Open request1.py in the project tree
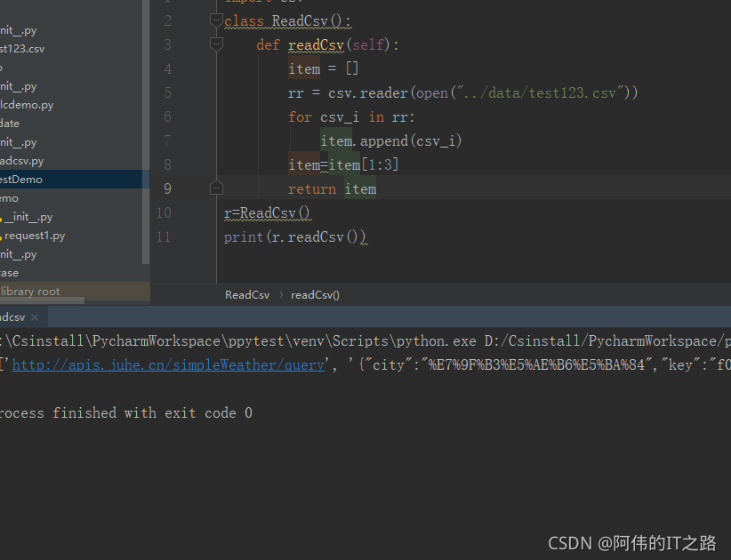The width and height of the screenshot is (731, 560). [35, 236]
